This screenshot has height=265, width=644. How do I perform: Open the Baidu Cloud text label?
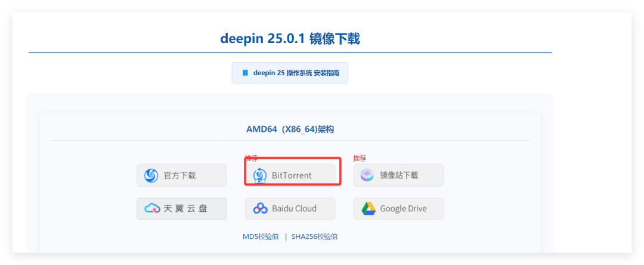click(294, 208)
